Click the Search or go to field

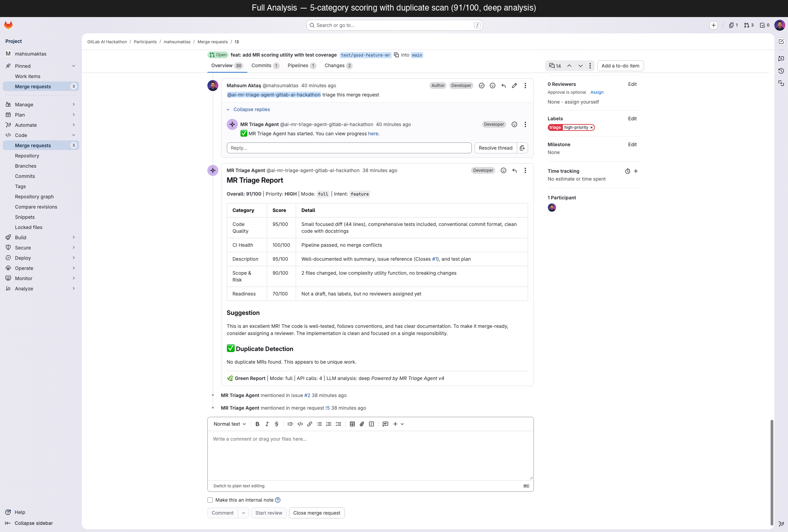click(394, 25)
